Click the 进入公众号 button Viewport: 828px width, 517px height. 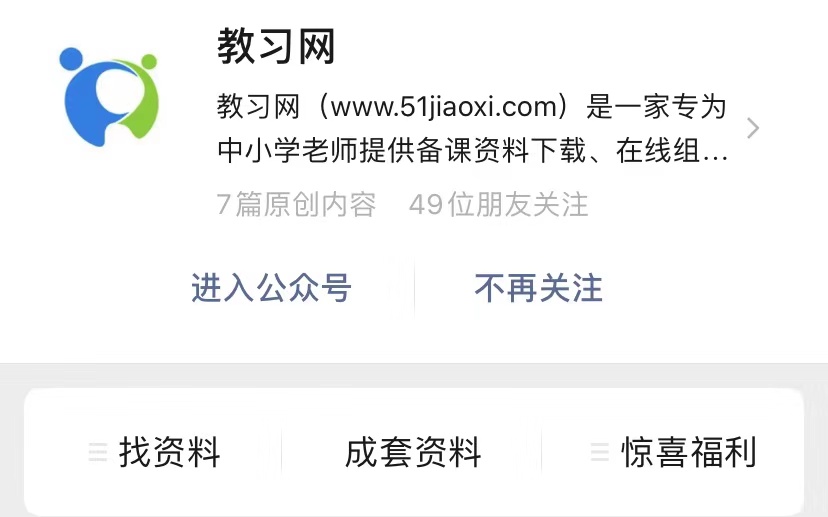[271, 288]
